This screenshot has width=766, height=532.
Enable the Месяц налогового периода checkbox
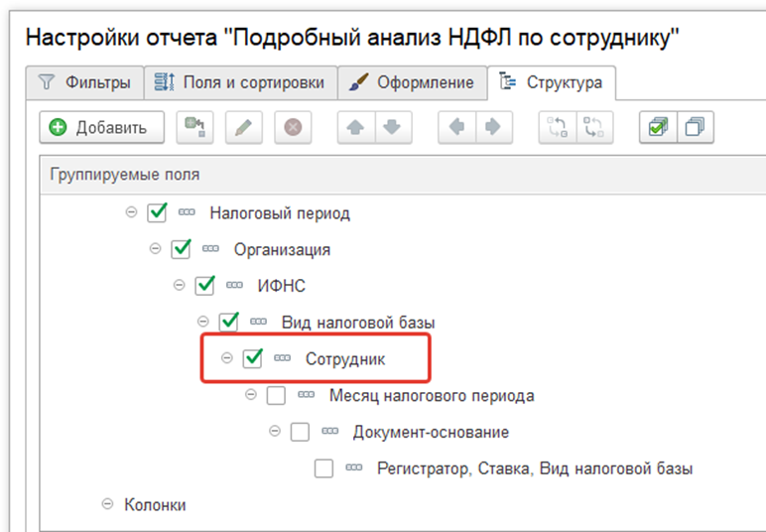tap(276, 395)
